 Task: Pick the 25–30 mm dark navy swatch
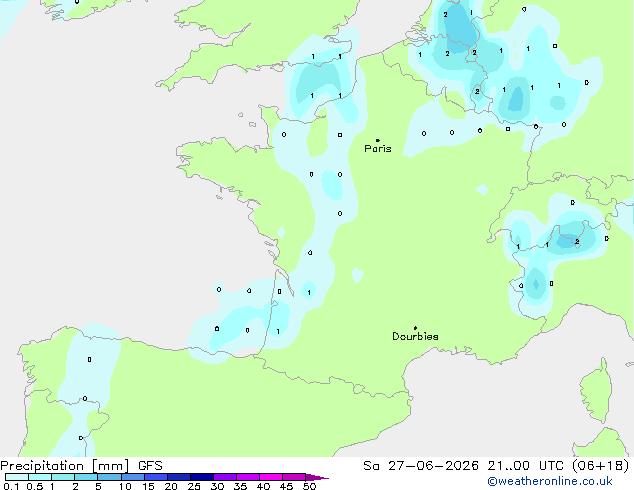pos(202,477)
